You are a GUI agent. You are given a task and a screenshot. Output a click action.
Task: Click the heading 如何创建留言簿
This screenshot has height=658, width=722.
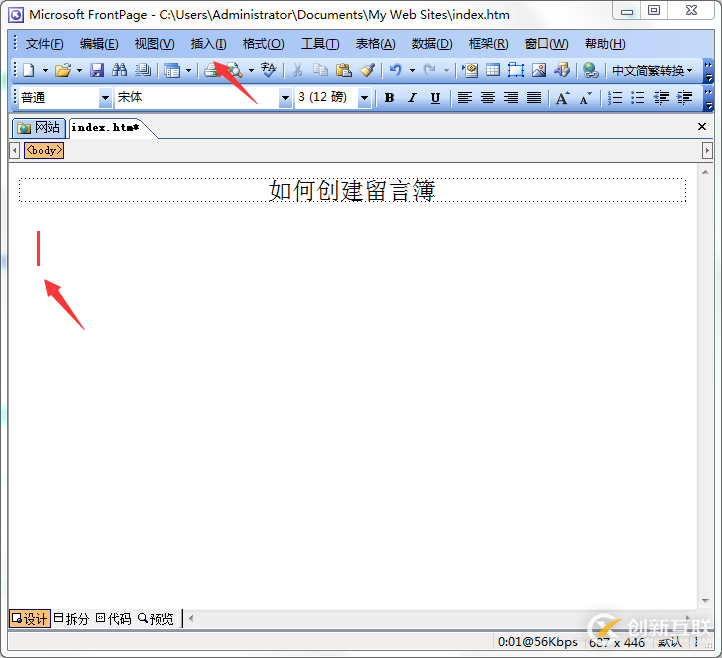click(352, 190)
